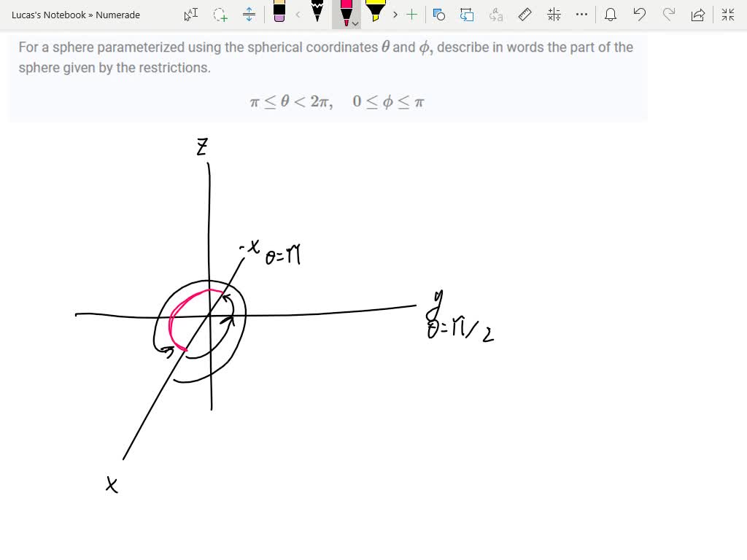Enable the ink-to-text conversion mode
747x560 pixels.
(x=496, y=15)
